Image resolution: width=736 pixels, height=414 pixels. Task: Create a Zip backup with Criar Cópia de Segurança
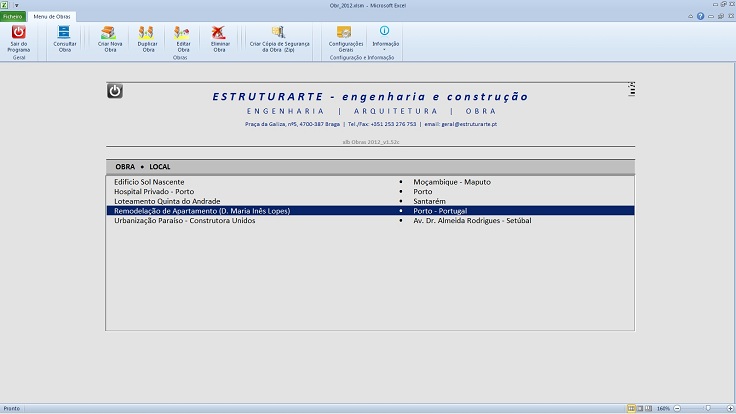pos(277,38)
